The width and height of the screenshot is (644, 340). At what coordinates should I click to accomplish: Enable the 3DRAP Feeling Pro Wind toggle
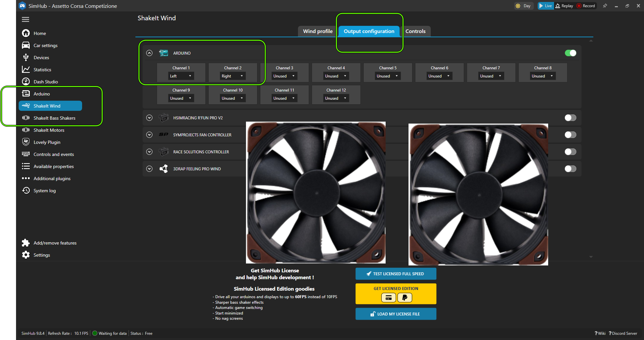point(570,169)
